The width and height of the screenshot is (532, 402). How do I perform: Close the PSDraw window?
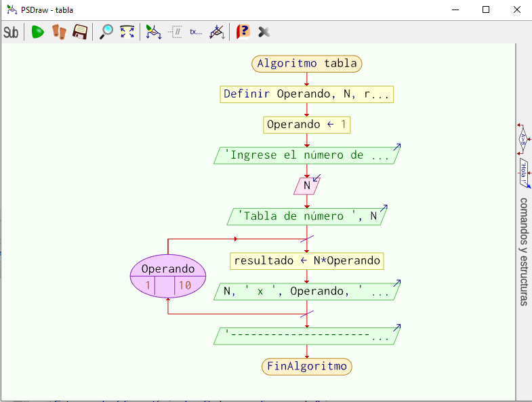click(516, 10)
